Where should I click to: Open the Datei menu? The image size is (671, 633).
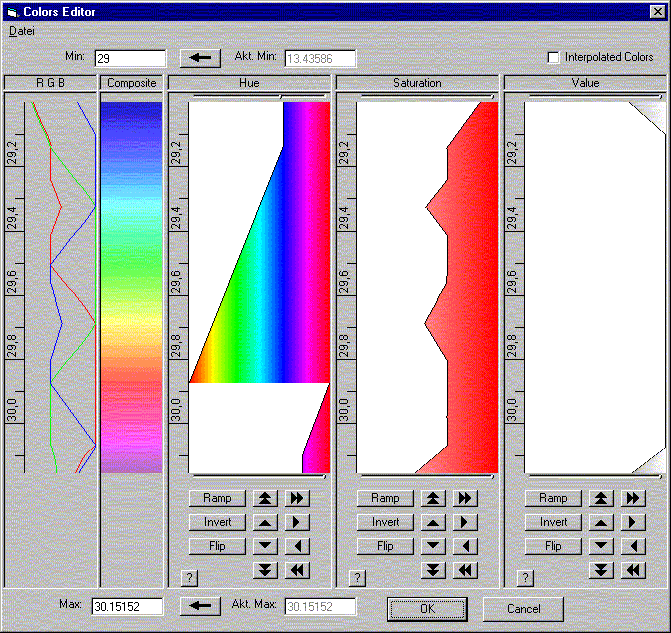click(22, 31)
